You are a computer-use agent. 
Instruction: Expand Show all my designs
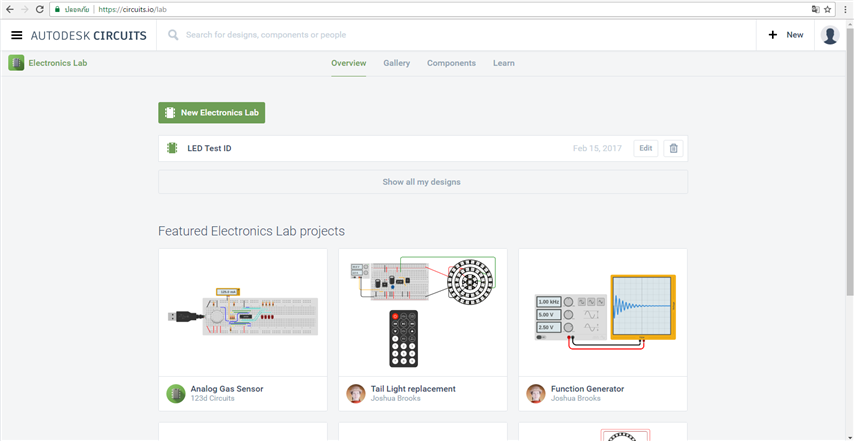coord(422,182)
